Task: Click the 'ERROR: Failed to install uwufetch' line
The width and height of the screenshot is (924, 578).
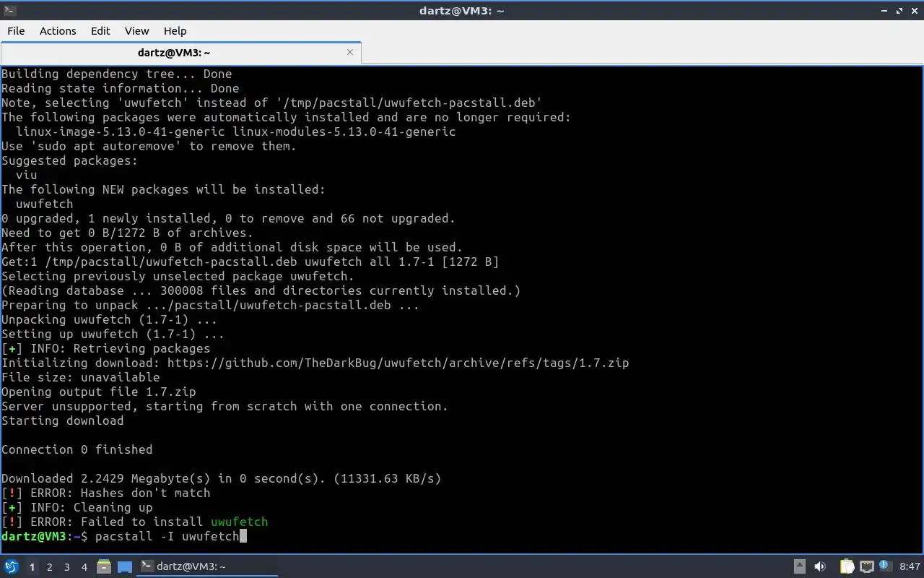Action: [x=135, y=522]
